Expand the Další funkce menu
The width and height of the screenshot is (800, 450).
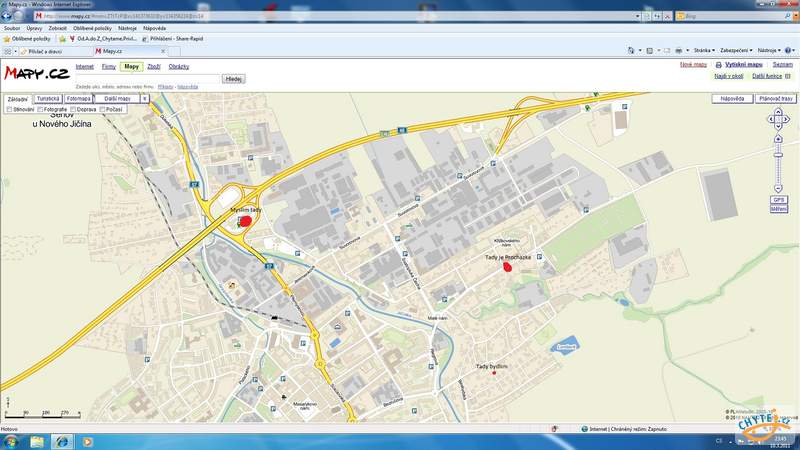pos(771,76)
